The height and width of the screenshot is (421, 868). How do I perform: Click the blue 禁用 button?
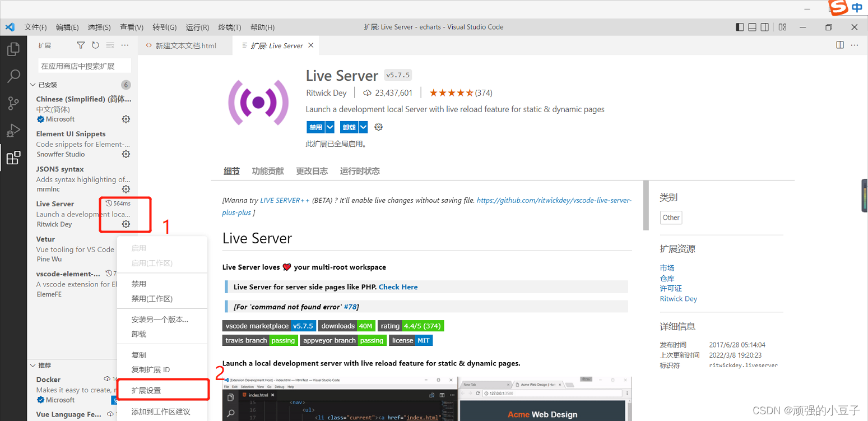coord(315,127)
